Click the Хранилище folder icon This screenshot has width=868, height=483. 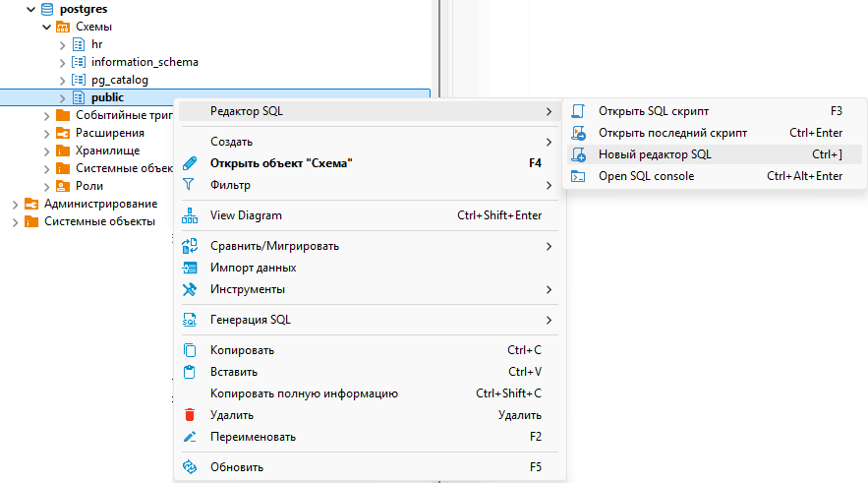63,151
